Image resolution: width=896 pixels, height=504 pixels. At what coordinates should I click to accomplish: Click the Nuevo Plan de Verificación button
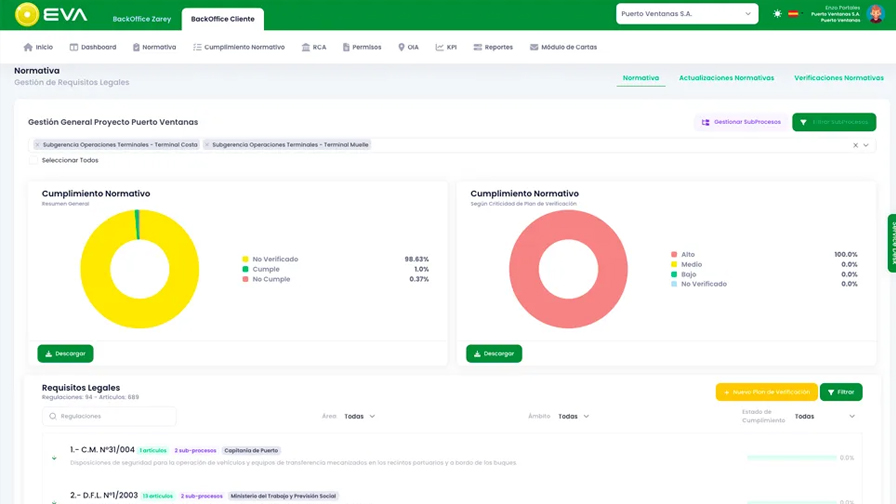tap(766, 392)
